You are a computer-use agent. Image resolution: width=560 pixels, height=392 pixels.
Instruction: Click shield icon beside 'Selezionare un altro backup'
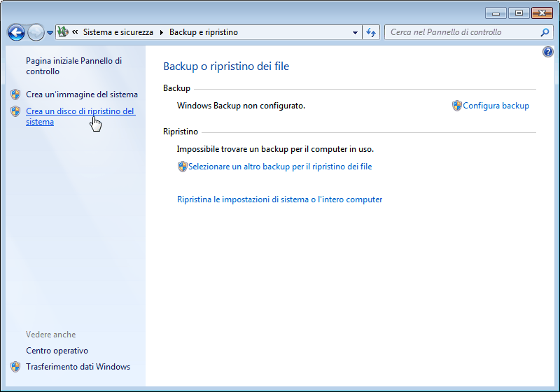[x=183, y=167]
